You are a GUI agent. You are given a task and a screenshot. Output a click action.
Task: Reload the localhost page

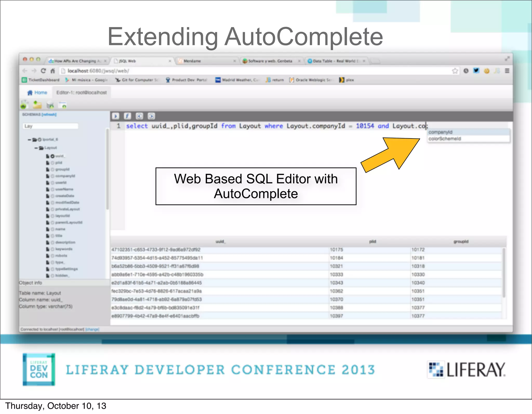pyautogui.click(x=43, y=71)
